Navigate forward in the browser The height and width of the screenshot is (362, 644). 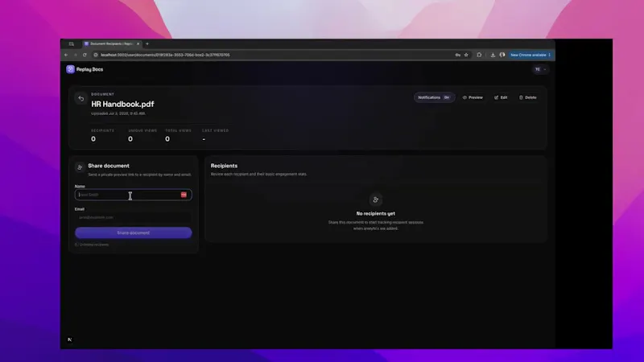tap(75, 55)
